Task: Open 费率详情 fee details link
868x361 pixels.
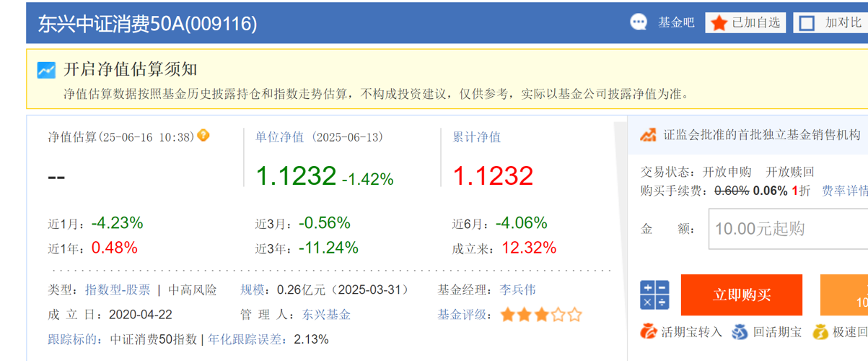Action: [x=845, y=191]
